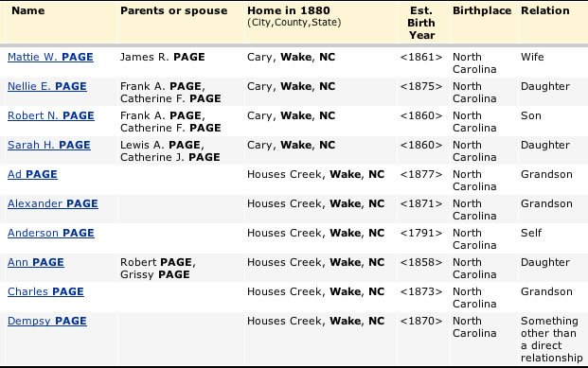Image resolution: width=588 pixels, height=368 pixels.
Task: Click the Home in 1880 column header
Action: pos(289,10)
